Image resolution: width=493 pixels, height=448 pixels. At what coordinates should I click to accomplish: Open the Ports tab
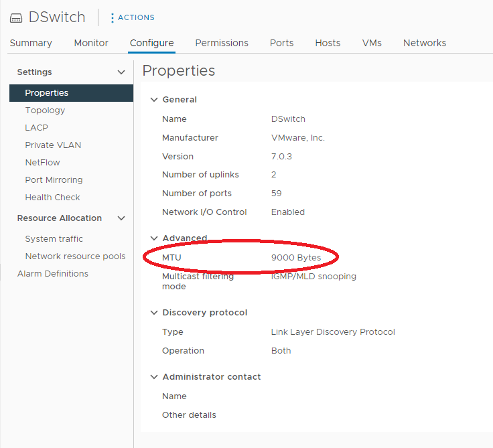coord(281,43)
